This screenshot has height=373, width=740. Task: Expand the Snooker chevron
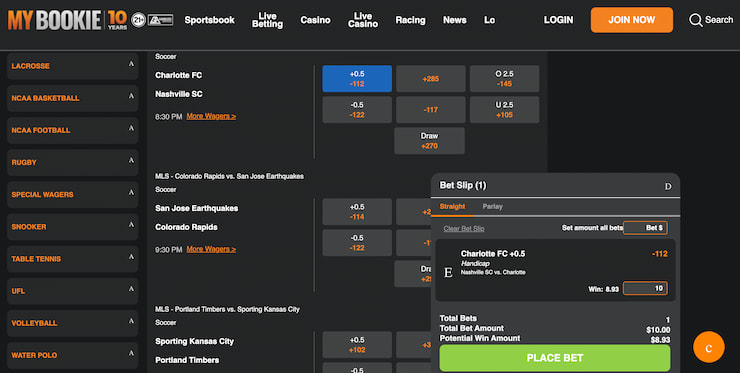[x=131, y=225]
